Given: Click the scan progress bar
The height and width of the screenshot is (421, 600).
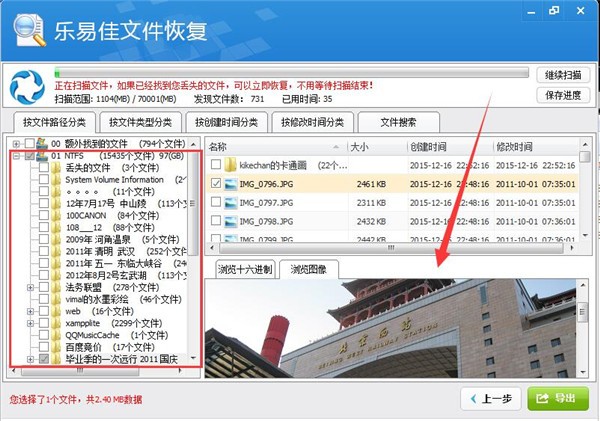Looking at the screenshot, I should pos(291,73).
